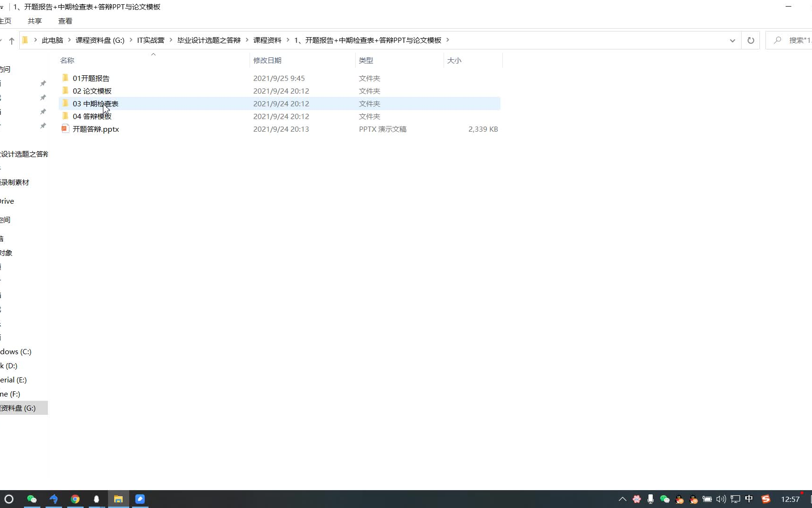Expand the chevron after 课程资料盘 (G:) in breadcrumb
Viewport: 812px width, 508px height.
(131, 40)
